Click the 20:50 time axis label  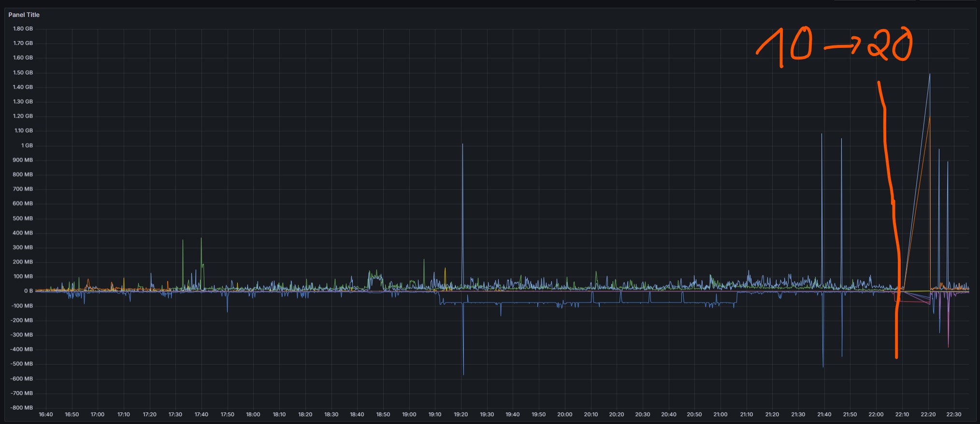[x=694, y=415]
